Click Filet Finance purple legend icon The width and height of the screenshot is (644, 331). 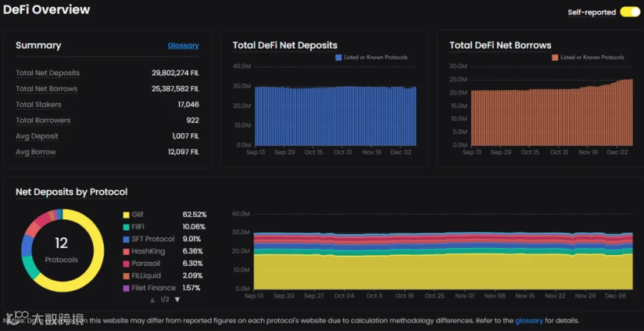pos(126,288)
